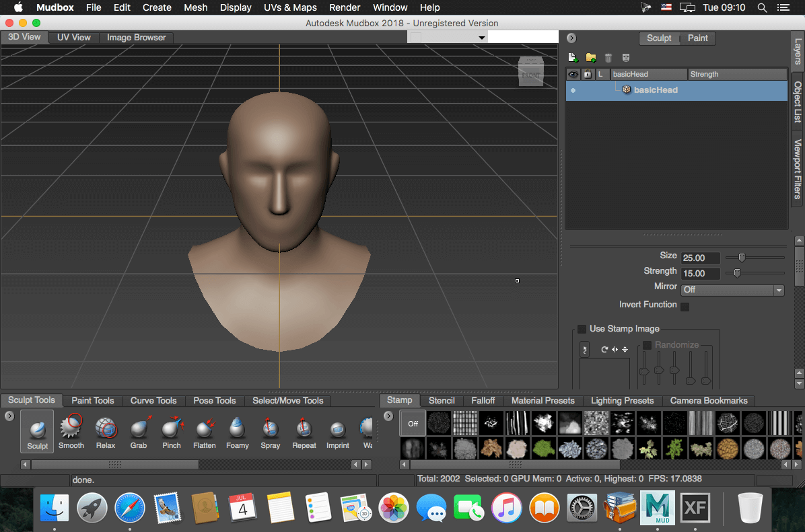Viewport: 805px width, 532px height.
Task: Select the Repeat sculpt tool
Action: click(x=304, y=431)
